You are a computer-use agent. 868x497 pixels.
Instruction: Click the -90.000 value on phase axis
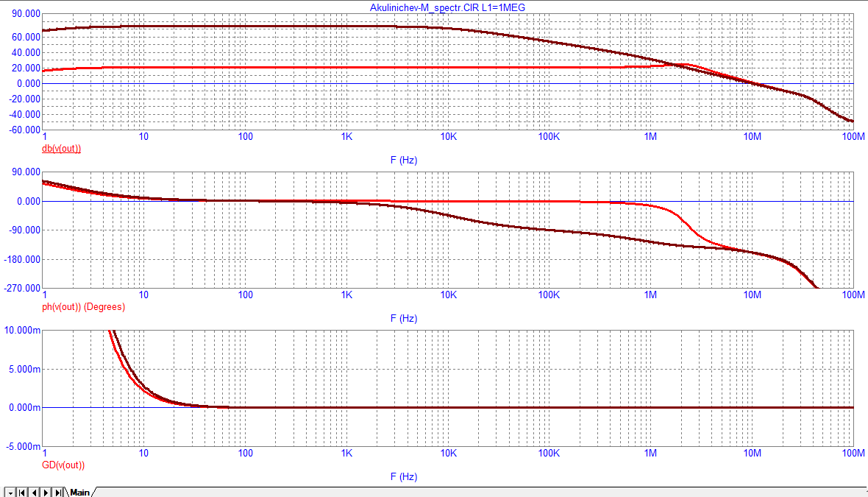(24, 230)
